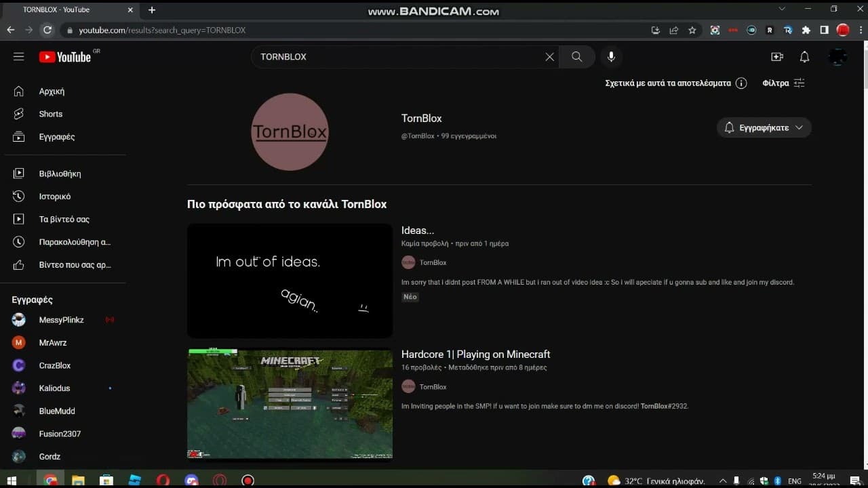Open Windows notification center

(855, 481)
